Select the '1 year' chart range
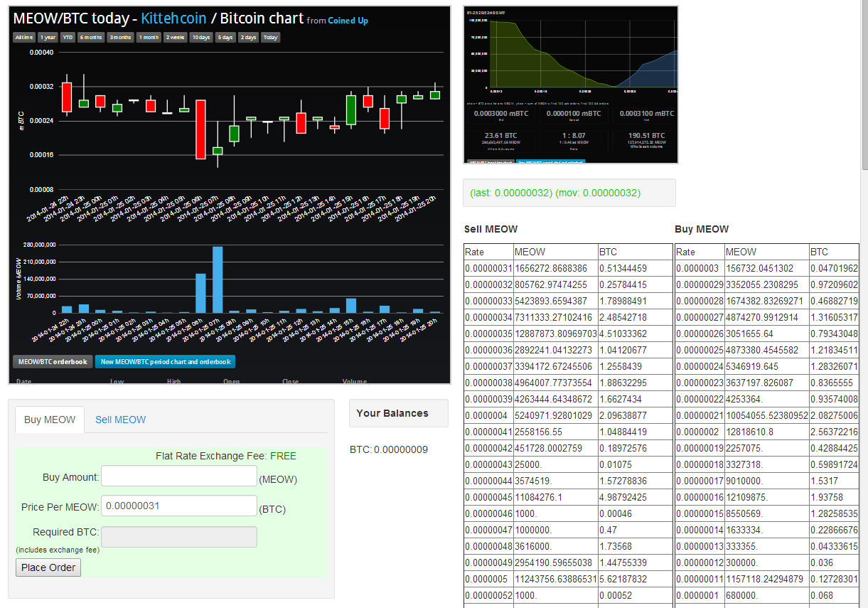The height and width of the screenshot is (608, 868). (x=48, y=37)
